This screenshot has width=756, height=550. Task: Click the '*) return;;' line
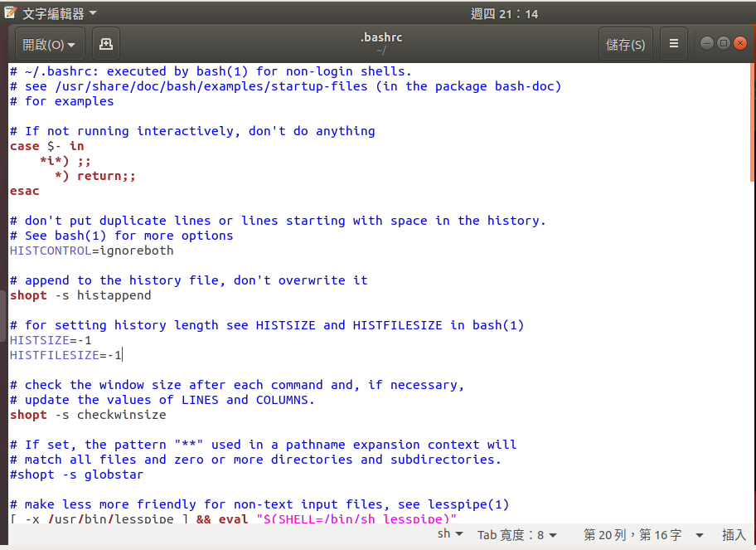(x=95, y=176)
